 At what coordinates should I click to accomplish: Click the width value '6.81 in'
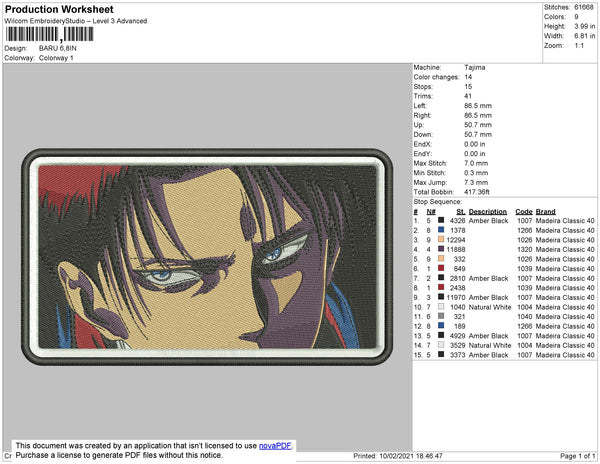pyautogui.click(x=584, y=36)
